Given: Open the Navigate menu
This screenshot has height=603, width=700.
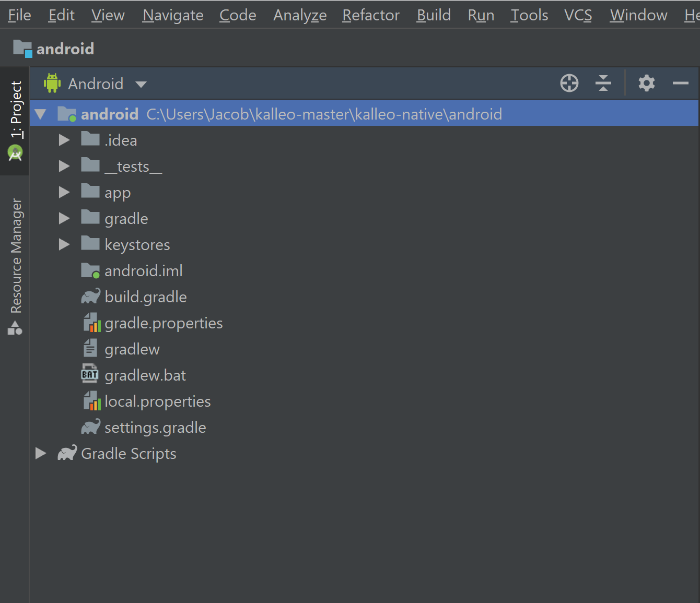Looking at the screenshot, I should [x=173, y=15].
